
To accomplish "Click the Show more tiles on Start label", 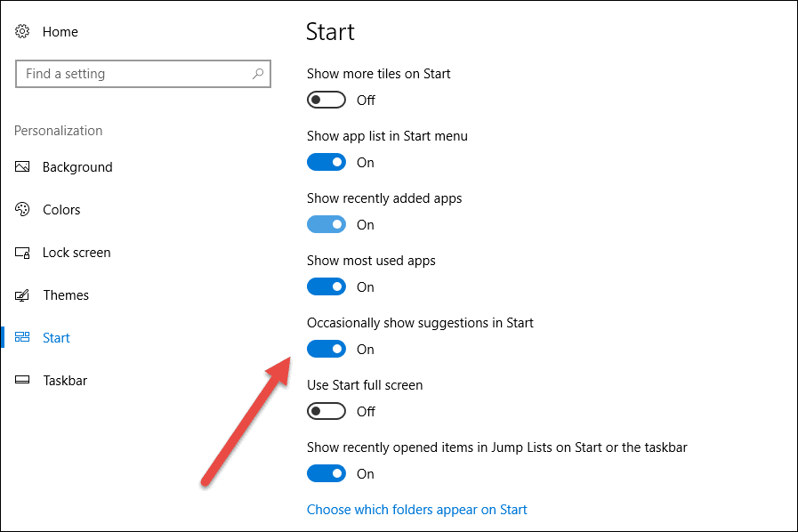I will (379, 74).
